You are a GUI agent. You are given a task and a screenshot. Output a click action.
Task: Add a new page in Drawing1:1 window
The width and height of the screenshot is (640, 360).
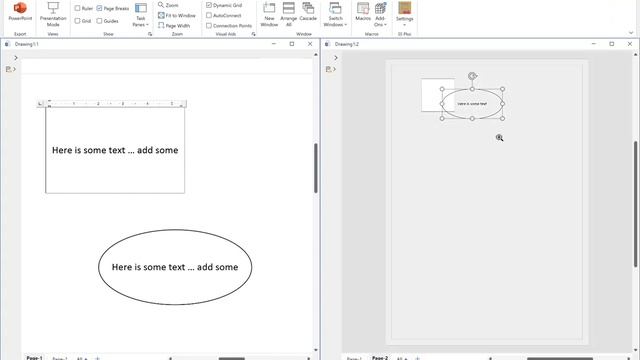click(98, 358)
